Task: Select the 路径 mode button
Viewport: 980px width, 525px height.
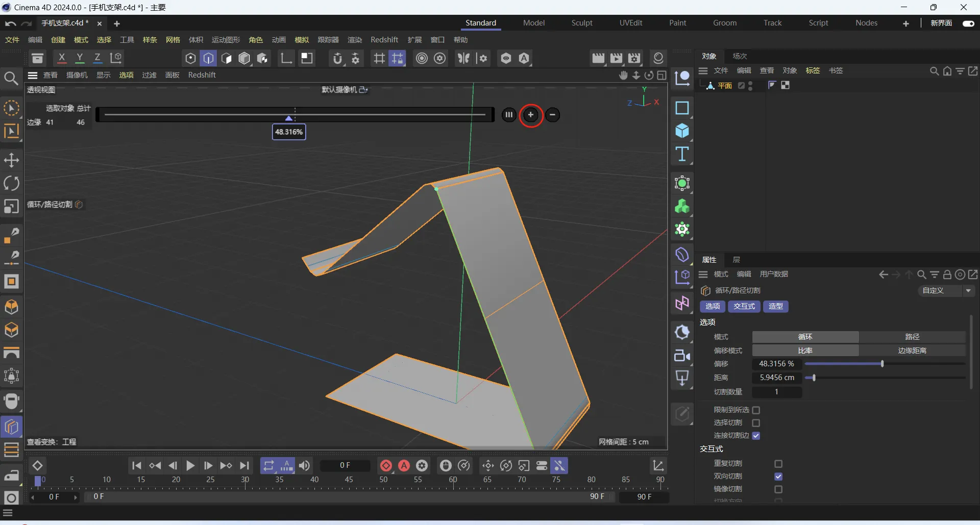Action: [x=912, y=337]
